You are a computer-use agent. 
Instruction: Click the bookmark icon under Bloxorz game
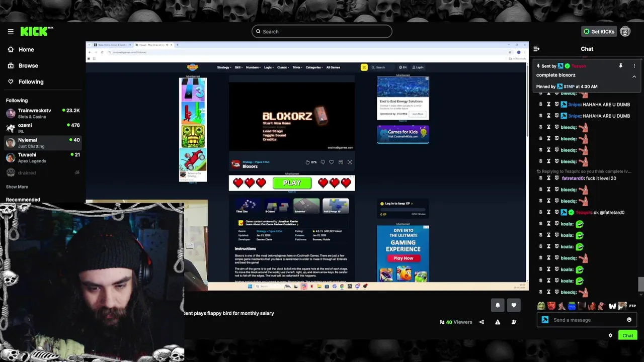tap(341, 162)
